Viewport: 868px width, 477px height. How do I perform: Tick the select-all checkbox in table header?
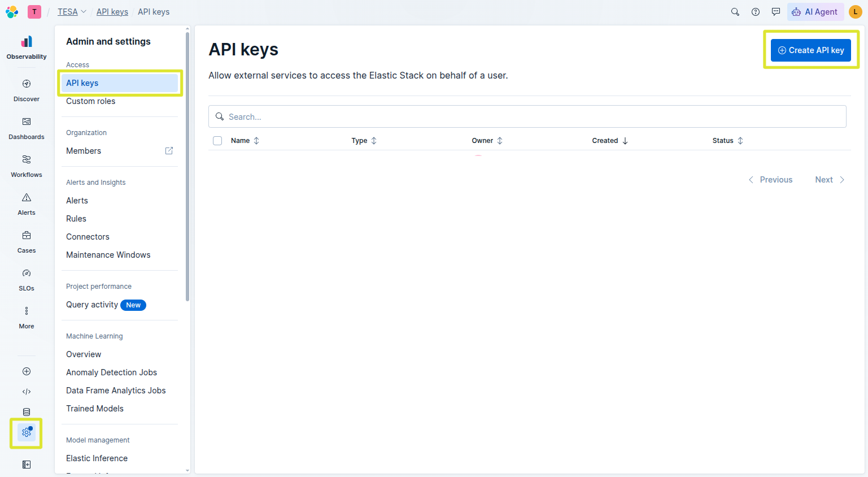coord(217,141)
